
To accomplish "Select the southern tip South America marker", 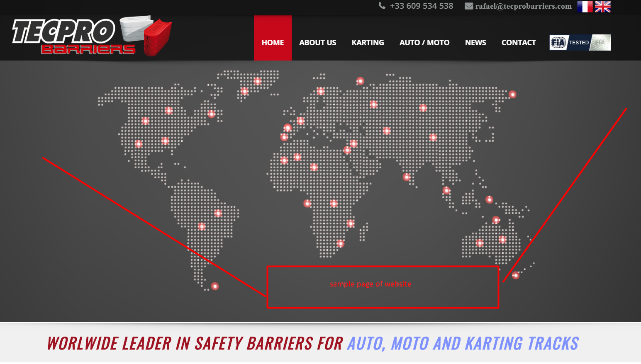I will 215,286.
